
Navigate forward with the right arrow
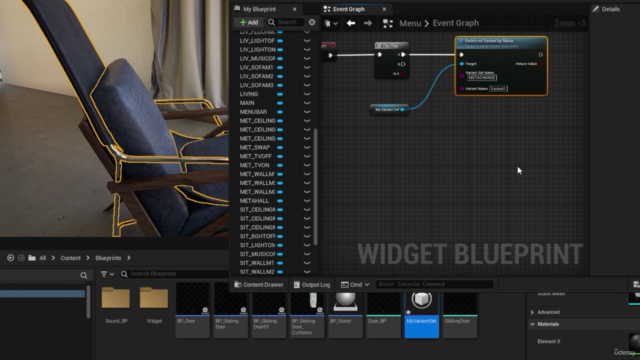tap(368, 23)
